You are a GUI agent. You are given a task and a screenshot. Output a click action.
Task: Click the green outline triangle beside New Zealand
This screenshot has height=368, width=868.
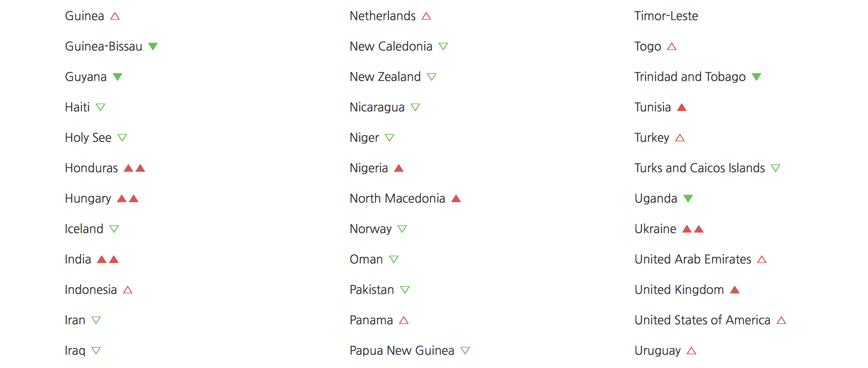point(432,77)
